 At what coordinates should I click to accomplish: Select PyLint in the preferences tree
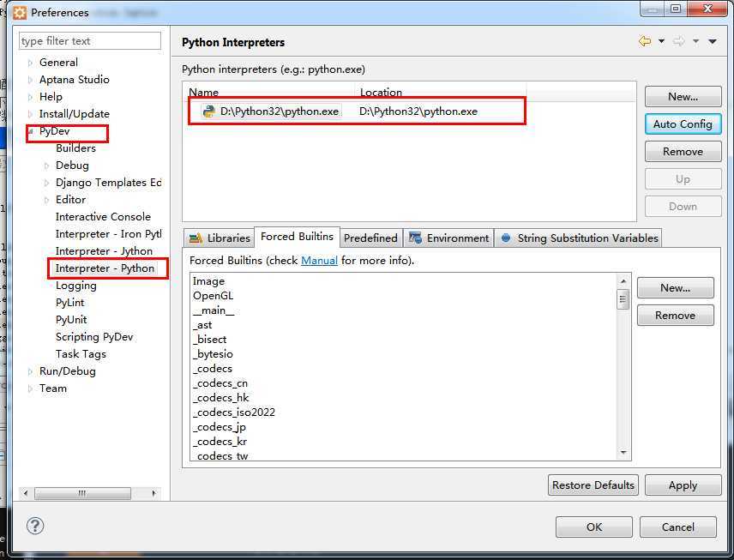tap(69, 303)
